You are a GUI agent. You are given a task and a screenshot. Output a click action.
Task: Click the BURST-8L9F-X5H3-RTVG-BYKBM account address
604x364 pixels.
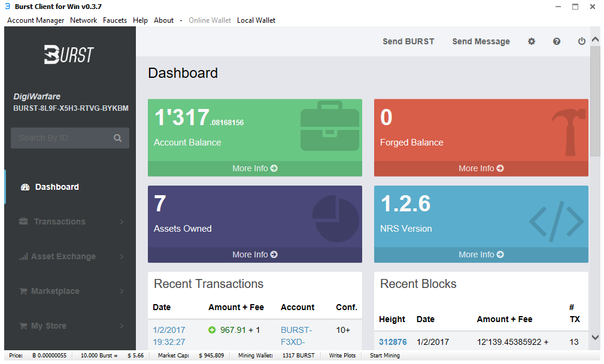tap(71, 108)
